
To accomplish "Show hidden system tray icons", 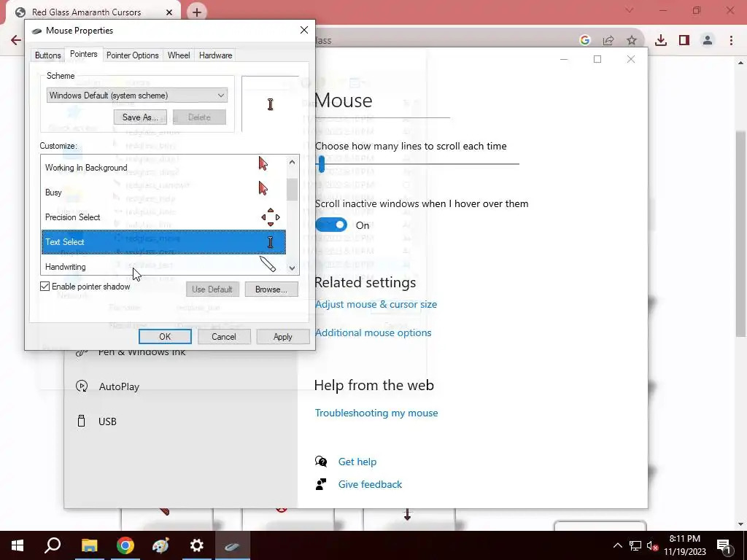I will (x=617, y=545).
